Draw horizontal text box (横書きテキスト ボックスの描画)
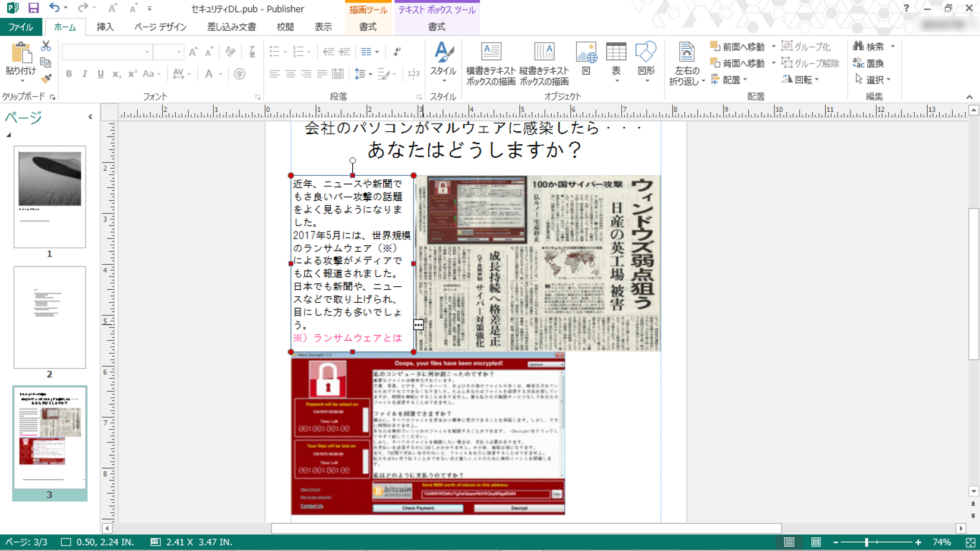The width and height of the screenshot is (980, 551). 491,64
